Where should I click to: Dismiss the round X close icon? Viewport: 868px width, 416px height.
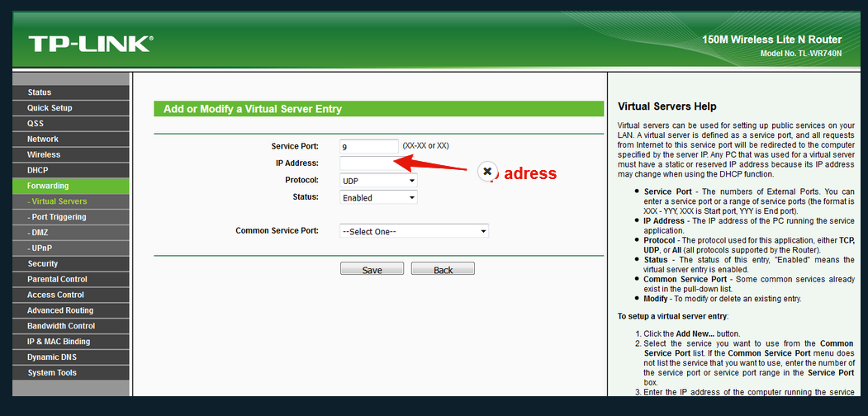coord(486,172)
